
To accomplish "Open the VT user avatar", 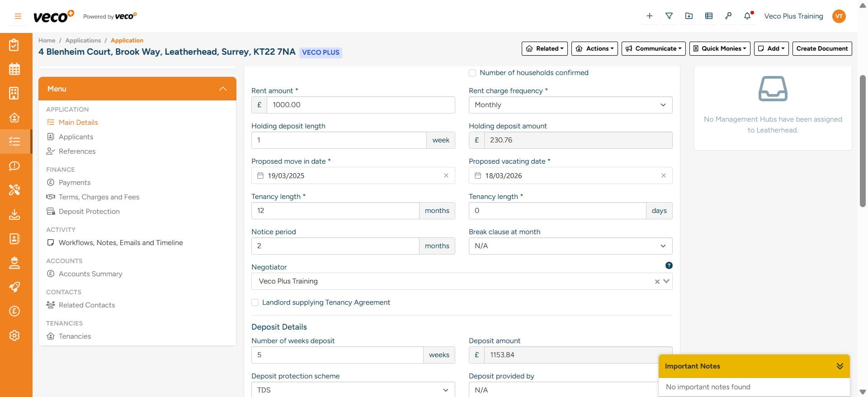I will (839, 16).
